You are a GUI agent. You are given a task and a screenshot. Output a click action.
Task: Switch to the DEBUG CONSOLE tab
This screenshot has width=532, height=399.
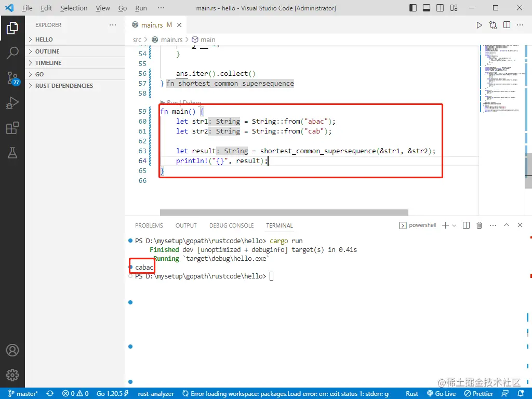231,225
